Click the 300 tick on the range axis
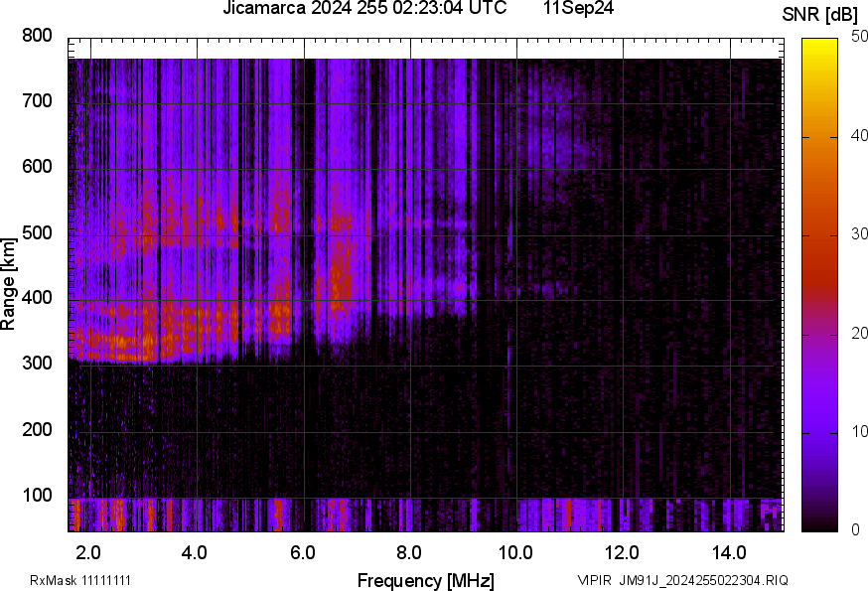Image resolution: width=868 pixels, height=591 pixels. click(37, 364)
